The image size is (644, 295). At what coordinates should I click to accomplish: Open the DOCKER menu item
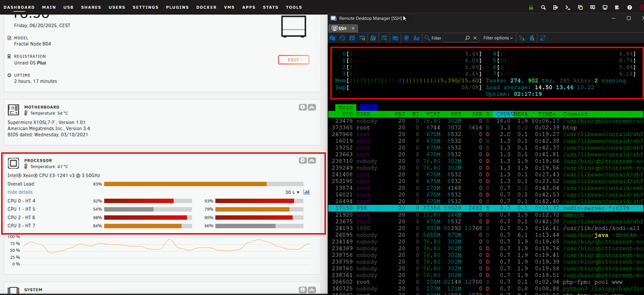[x=206, y=7]
